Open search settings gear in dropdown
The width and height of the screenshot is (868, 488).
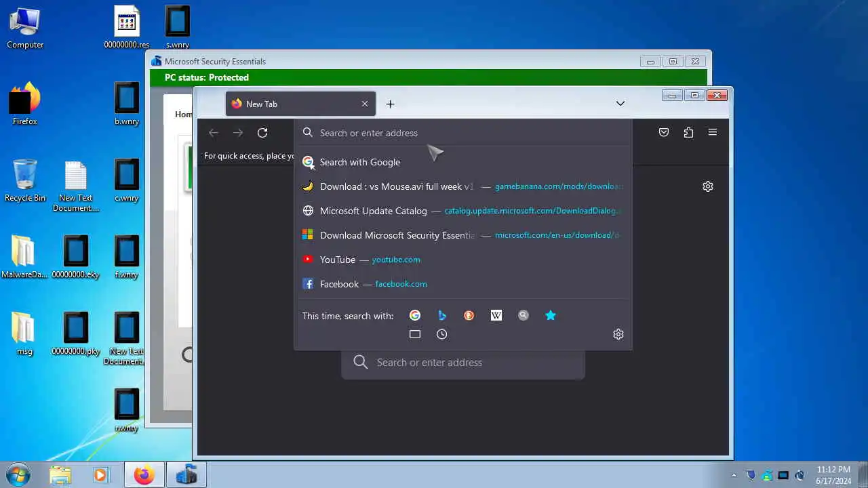(618, 334)
